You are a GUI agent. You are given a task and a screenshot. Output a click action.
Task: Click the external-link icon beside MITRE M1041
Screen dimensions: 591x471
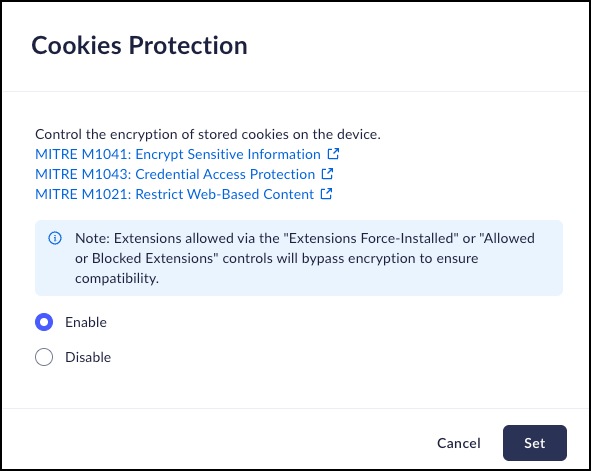[x=333, y=154]
